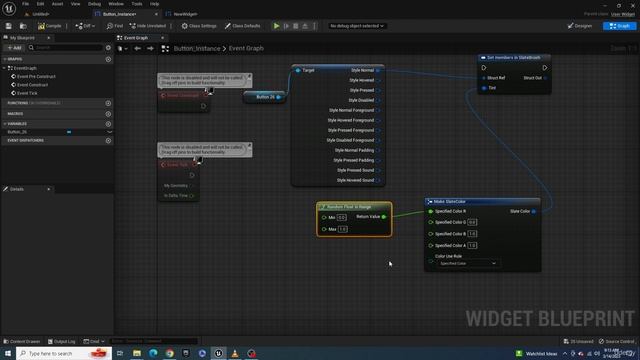Open Output Log
The width and height of the screenshot is (640, 360).
pos(62,341)
